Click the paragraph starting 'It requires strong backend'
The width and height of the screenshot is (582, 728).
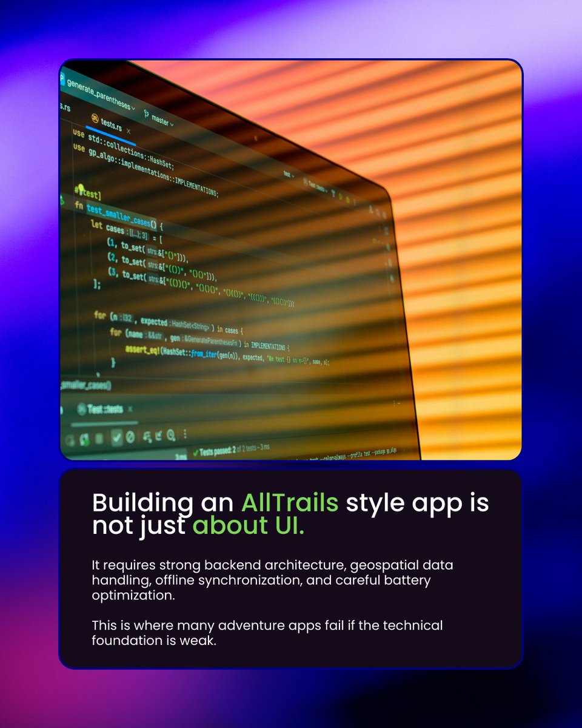[273, 580]
